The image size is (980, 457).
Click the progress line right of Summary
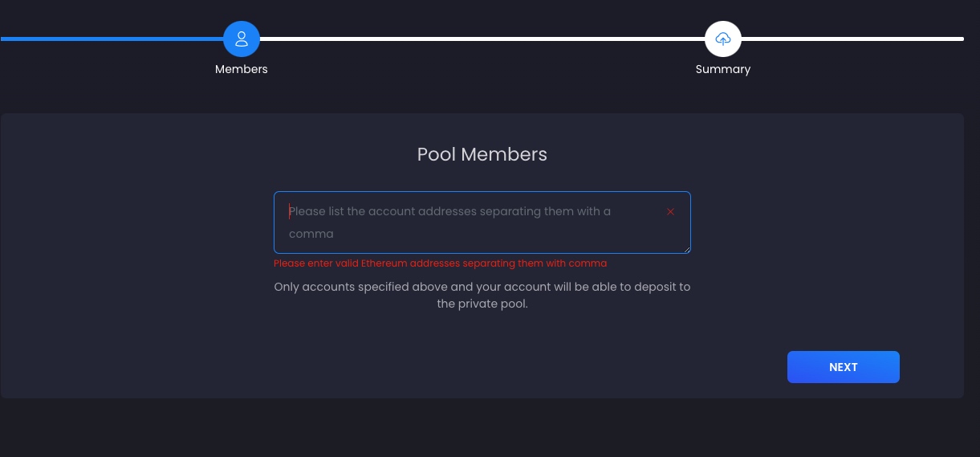click(x=851, y=39)
